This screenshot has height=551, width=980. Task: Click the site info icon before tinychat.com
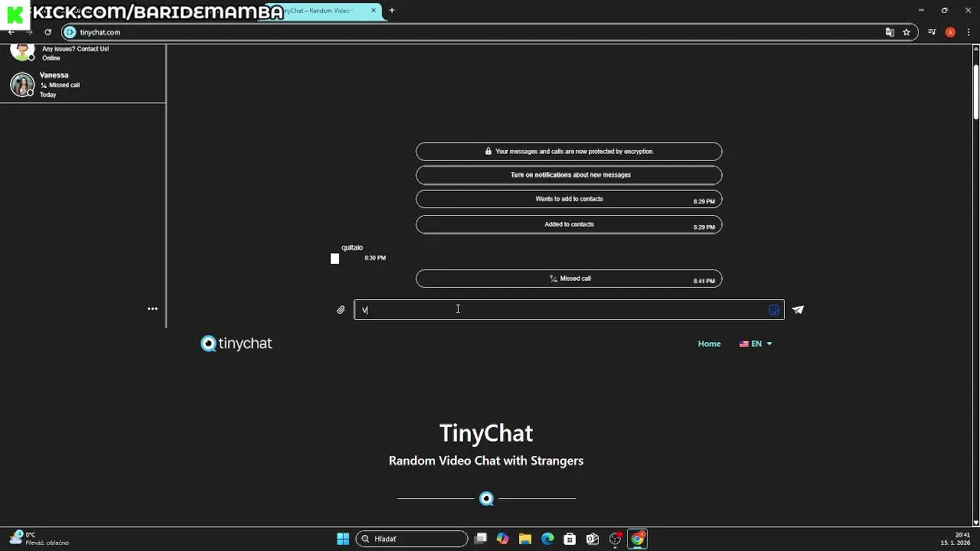70,32
